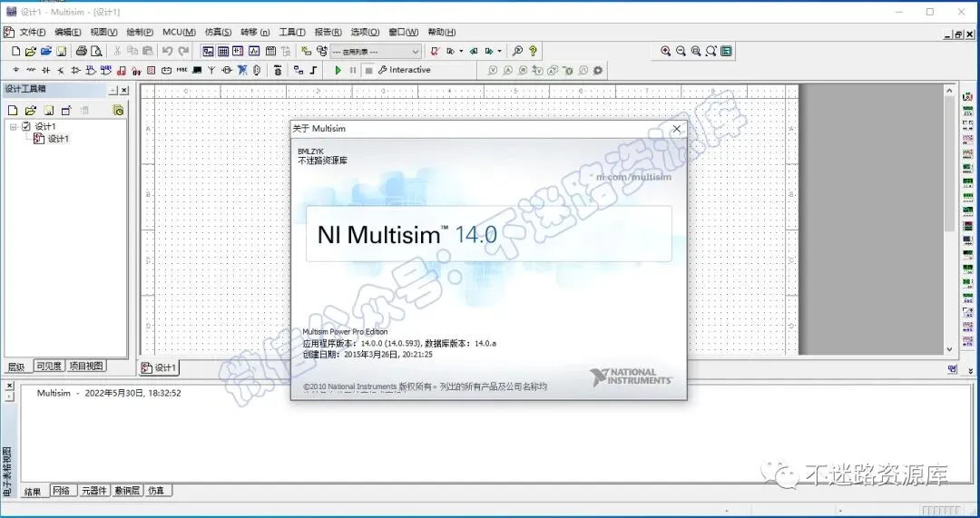Image resolution: width=980 pixels, height=518 pixels.
Task: Click the ni.com/multisim link in About dialog
Action: pos(633,177)
